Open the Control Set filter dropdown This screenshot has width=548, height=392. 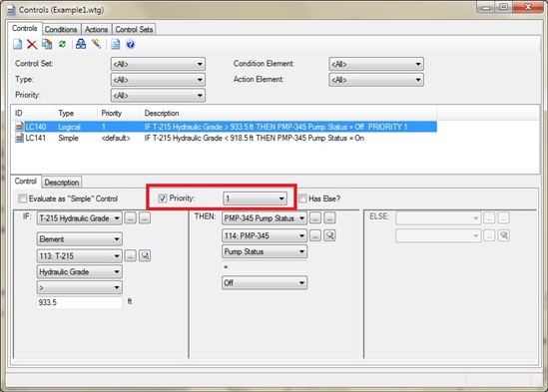pyautogui.click(x=158, y=64)
